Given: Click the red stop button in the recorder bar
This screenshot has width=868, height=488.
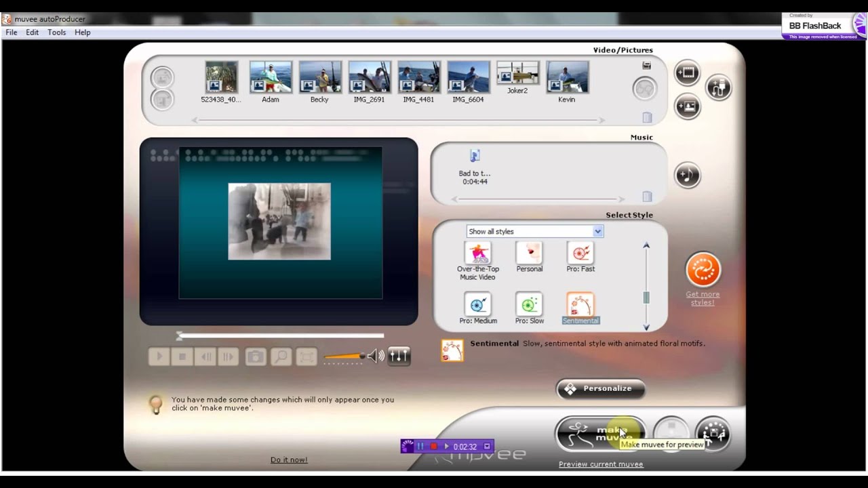Looking at the screenshot, I should pos(434,447).
